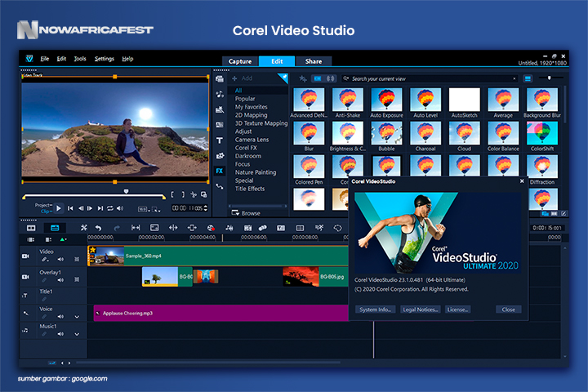The height and width of the screenshot is (392, 588).
Task: Open the Tools menu
Action: (80, 59)
